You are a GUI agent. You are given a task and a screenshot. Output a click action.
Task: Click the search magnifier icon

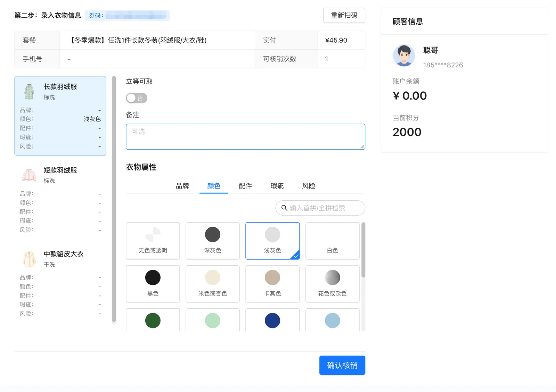click(x=284, y=208)
